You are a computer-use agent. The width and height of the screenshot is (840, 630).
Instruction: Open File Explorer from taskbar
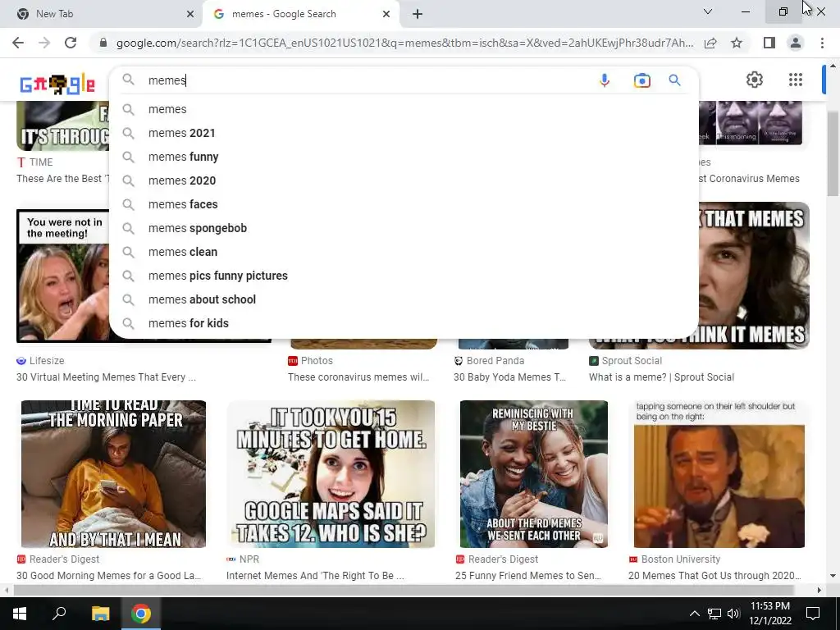click(100, 614)
